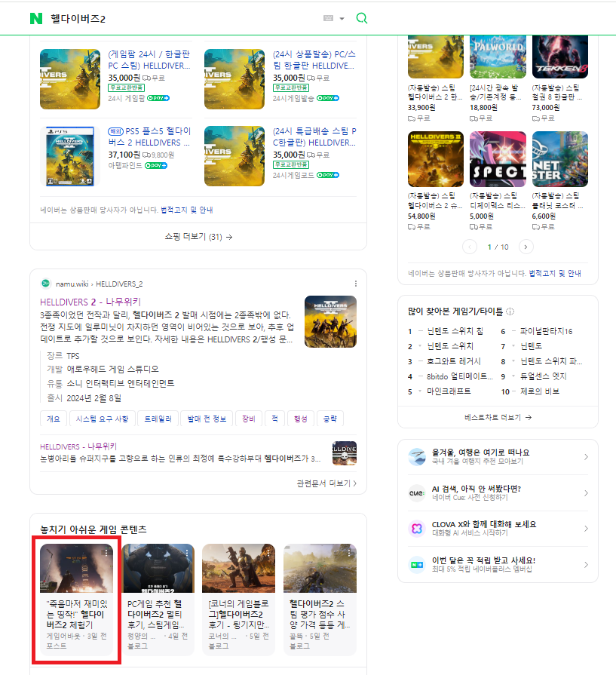Select the 공략 section tab
Image resolution: width=616 pixels, height=675 pixels.
[329, 419]
